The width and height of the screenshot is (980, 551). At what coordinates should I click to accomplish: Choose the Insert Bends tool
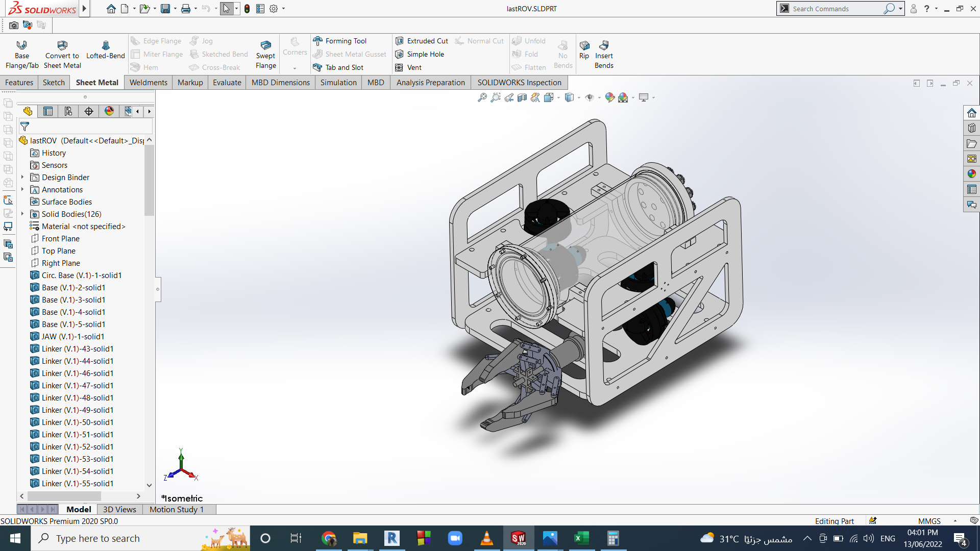pos(604,54)
